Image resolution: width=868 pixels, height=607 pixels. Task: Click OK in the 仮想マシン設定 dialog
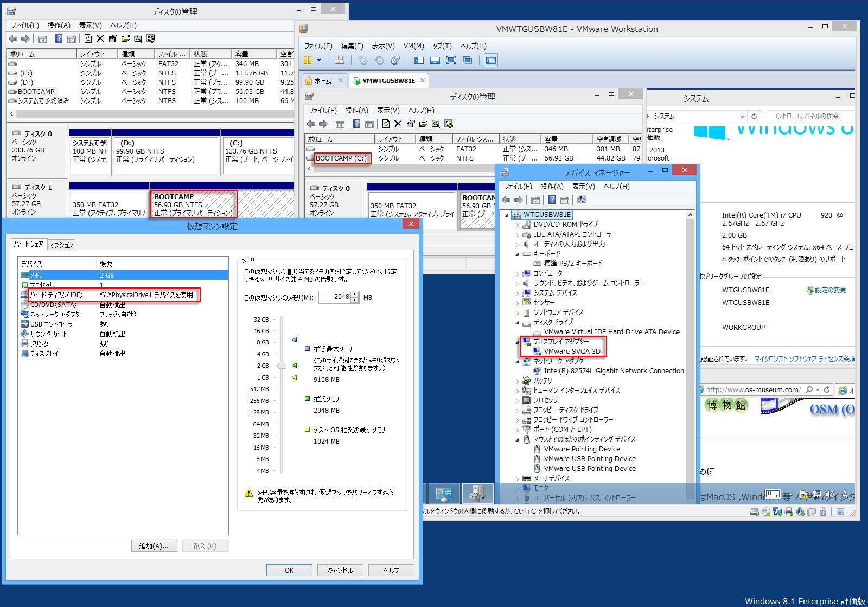coord(289,570)
